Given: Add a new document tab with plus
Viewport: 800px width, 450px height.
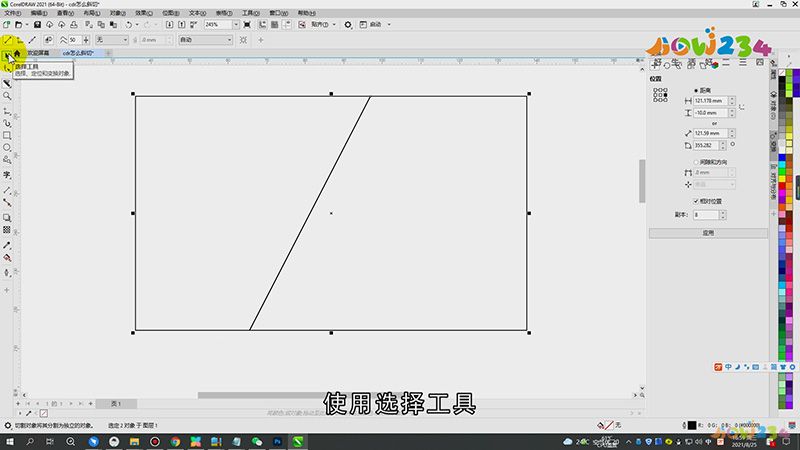Looking at the screenshot, I should 108,53.
